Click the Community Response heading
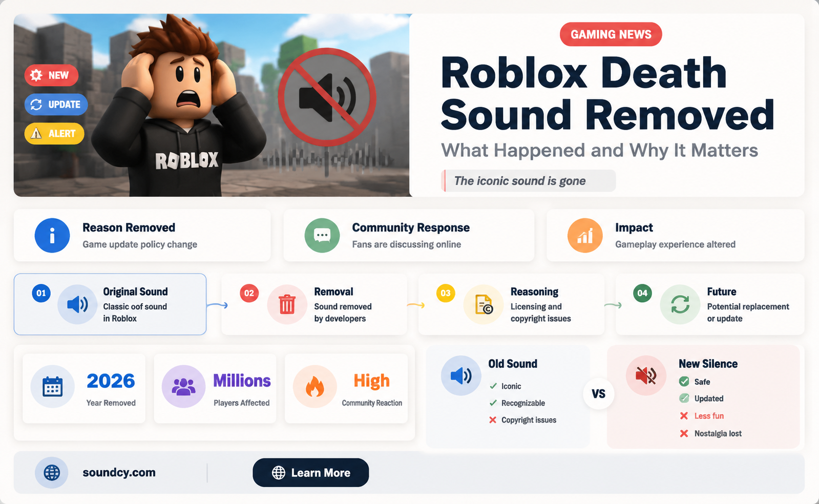This screenshot has height=504, width=819. tap(411, 227)
